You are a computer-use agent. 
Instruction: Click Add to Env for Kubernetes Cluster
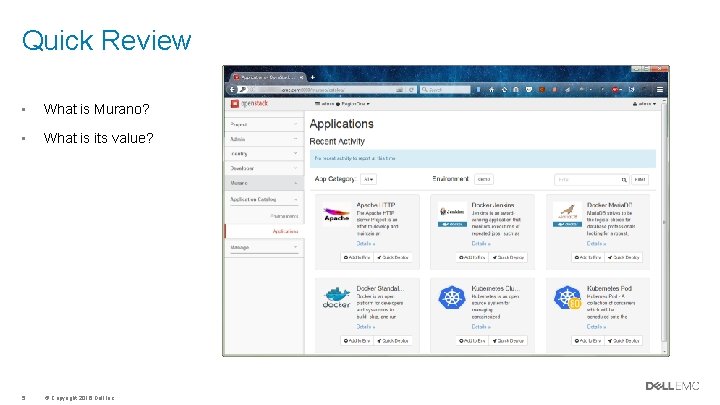click(472, 341)
